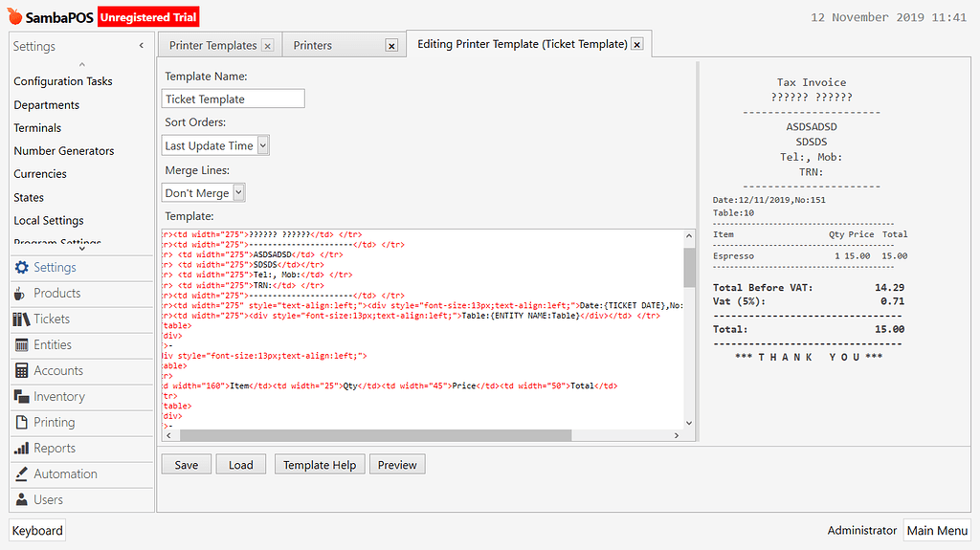Close the Printer Templates tab
Screen dimensions: 980x550
268,46
